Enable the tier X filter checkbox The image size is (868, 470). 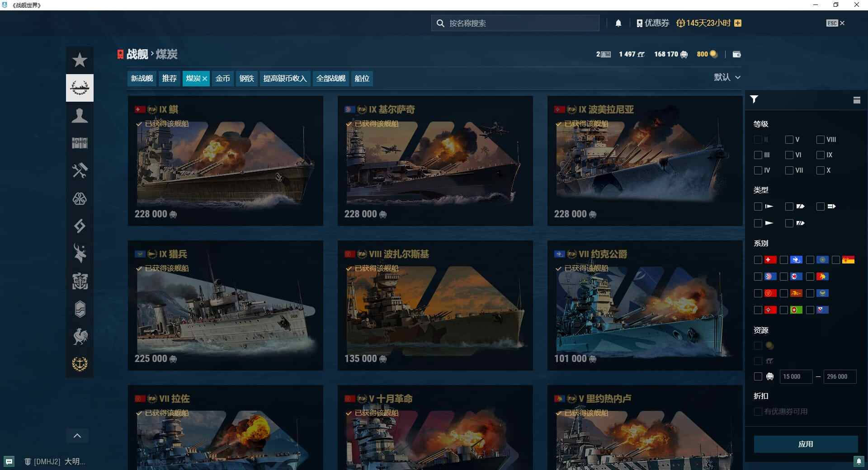pyautogui.click(x=820, y=170)
